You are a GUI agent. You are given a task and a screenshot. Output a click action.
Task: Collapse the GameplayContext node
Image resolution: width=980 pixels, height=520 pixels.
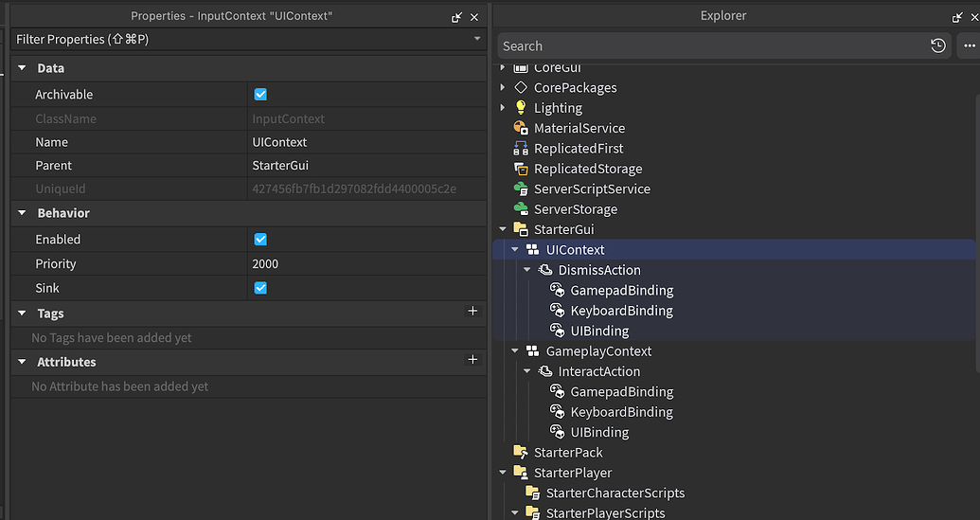(515, 351)
